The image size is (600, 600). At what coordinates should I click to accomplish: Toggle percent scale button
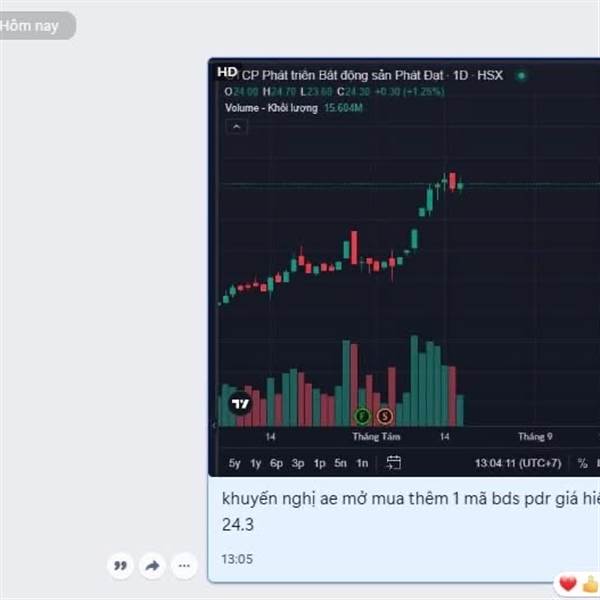tap(582, 463)
